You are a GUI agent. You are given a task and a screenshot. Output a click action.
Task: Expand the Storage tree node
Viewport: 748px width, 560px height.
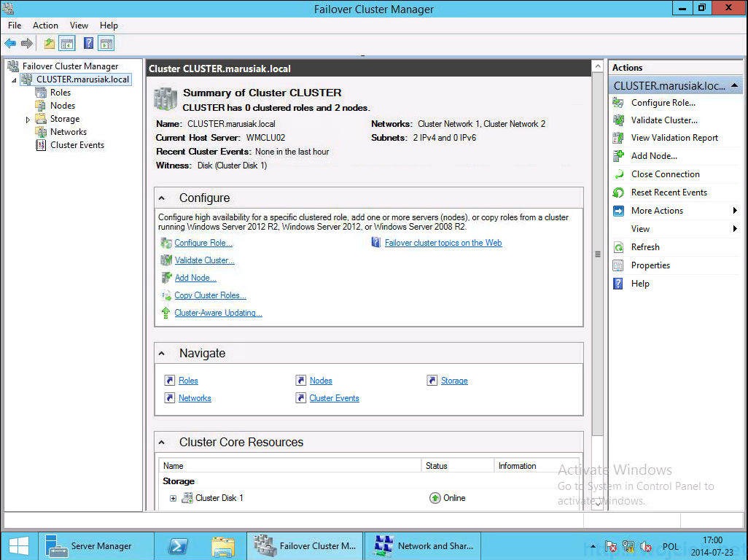[28, 120]
